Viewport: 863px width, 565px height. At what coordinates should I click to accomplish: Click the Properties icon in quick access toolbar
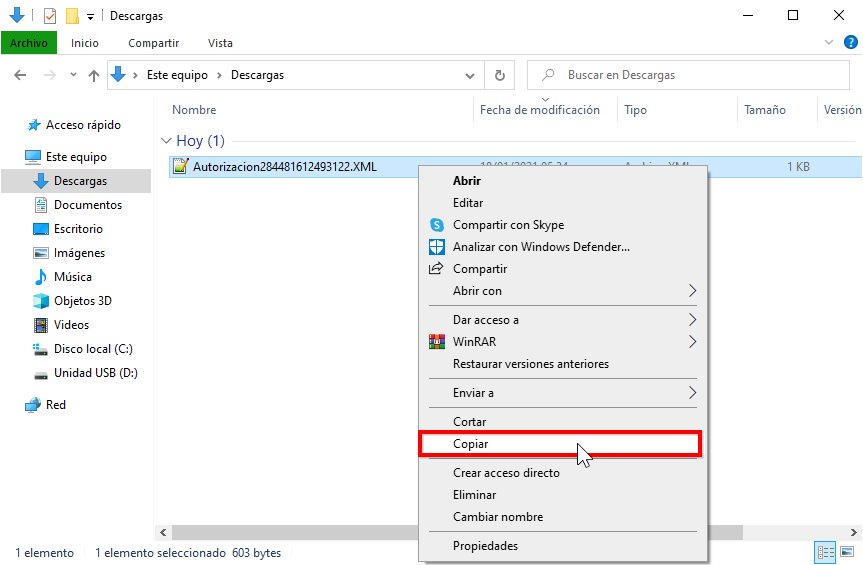pyautogui.click(x=50, y=16)
